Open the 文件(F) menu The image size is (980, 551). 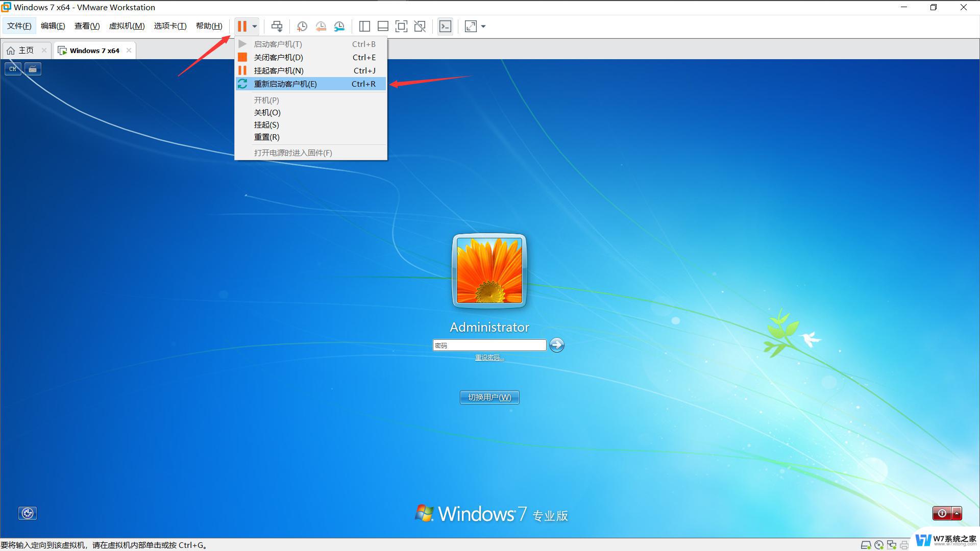[19, 26]
